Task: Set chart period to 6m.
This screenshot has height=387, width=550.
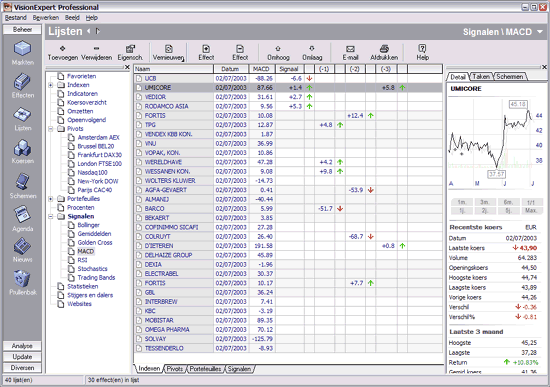Action: [508, 202]
